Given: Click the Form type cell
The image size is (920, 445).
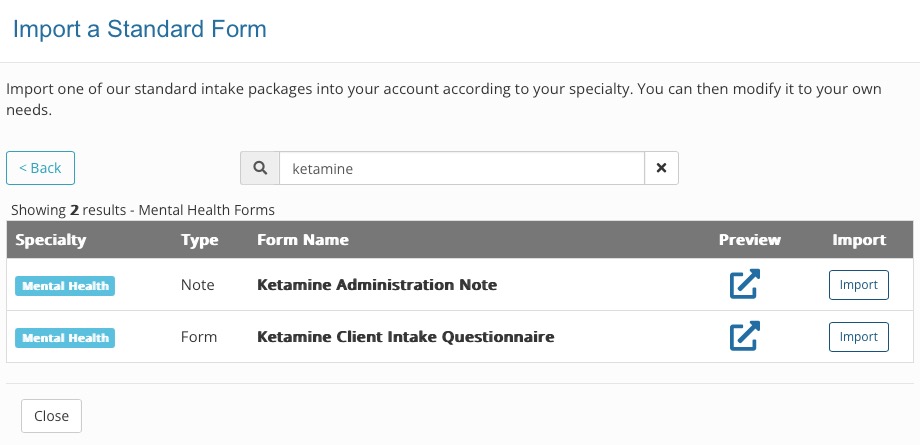Looking at the screenshot, I should click(199, 337).
